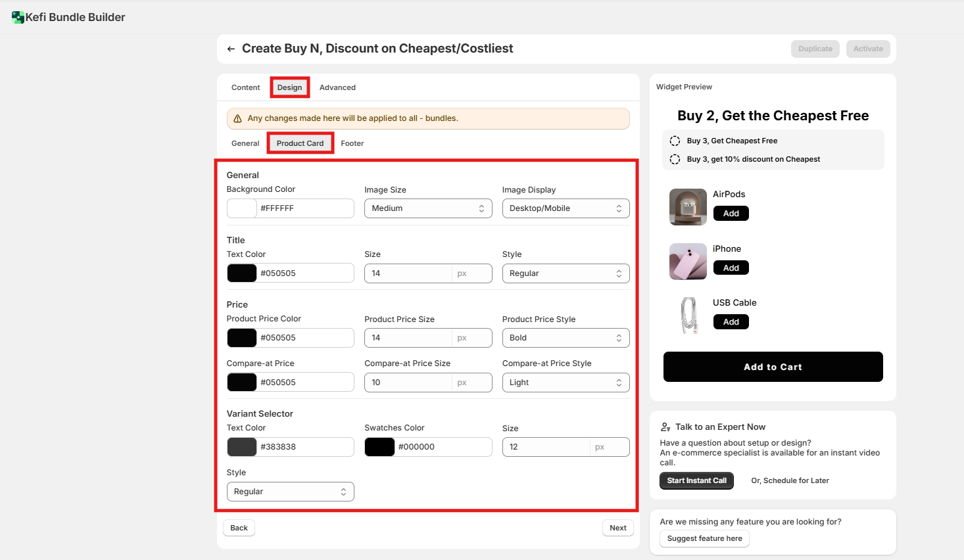
Task: Change the Compare-at Price Style dropdown
Action: pyautogui.click(x=566, y=383)
